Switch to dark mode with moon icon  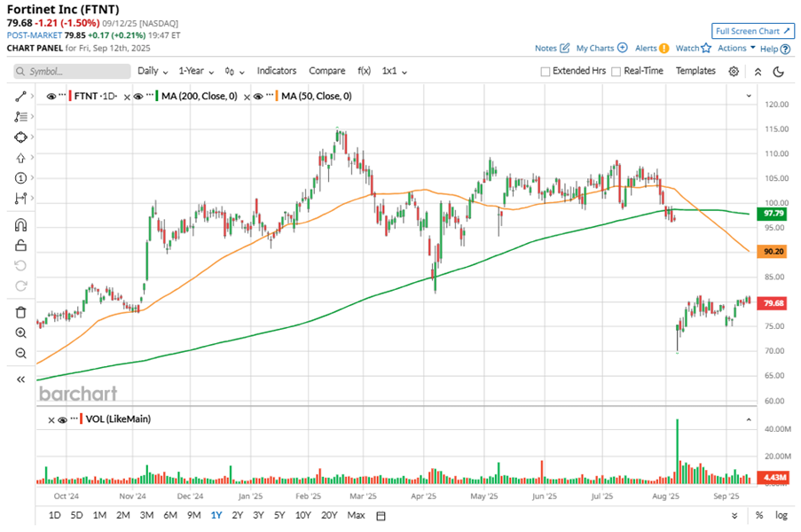pos(779,72)
